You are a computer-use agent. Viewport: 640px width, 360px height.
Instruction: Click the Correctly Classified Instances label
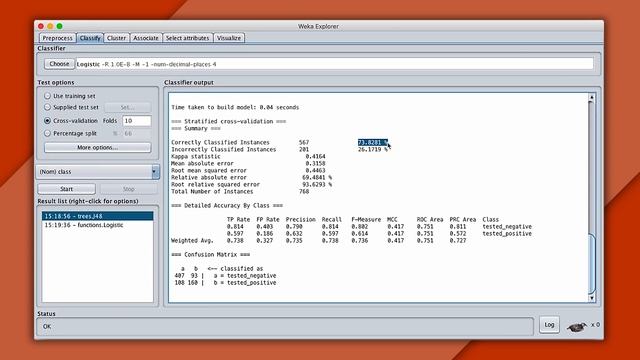[x=220, y=142]
